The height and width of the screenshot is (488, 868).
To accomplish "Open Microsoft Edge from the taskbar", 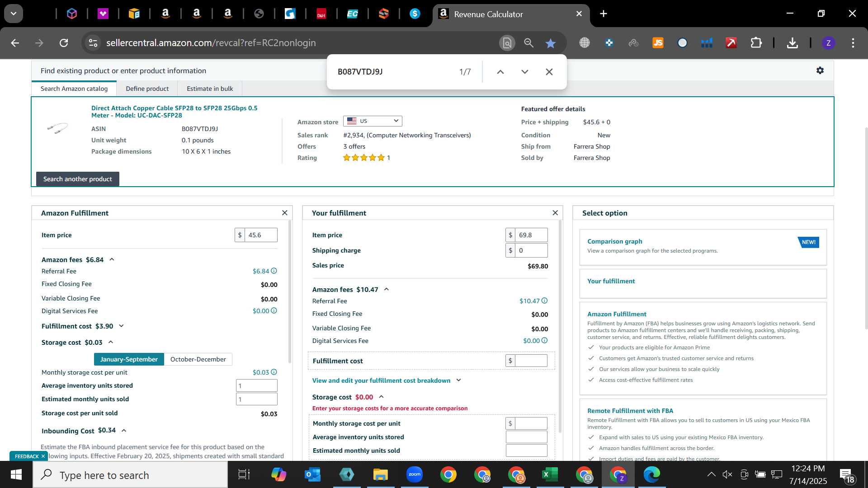I will point(651,474).
